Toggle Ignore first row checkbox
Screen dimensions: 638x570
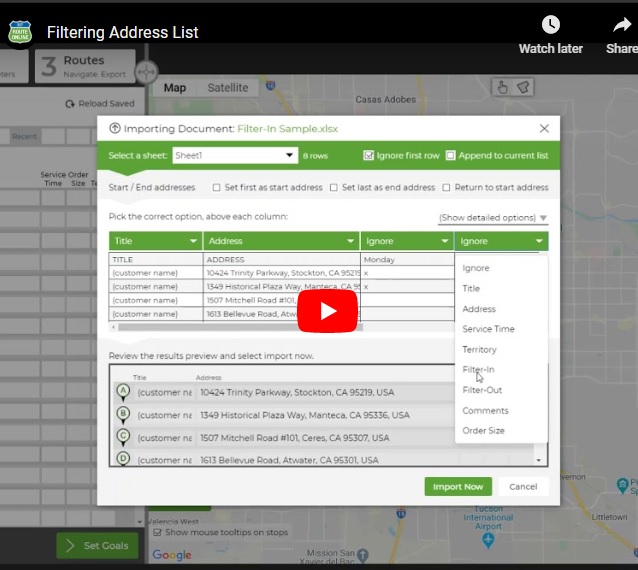[x=368, y=155]
